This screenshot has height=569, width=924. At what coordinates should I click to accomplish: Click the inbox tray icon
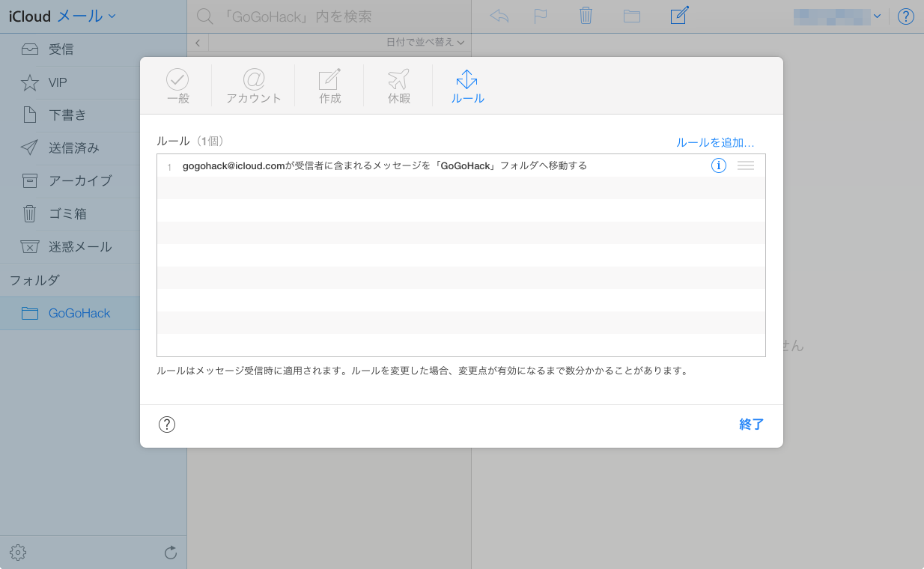pos(29,49)
